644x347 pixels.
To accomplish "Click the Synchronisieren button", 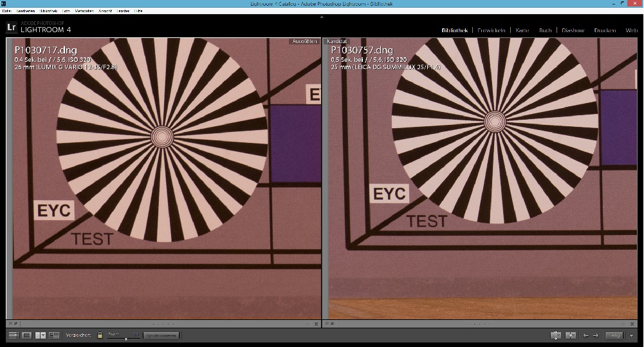I will pyautogui.click(x=161, y=335).
